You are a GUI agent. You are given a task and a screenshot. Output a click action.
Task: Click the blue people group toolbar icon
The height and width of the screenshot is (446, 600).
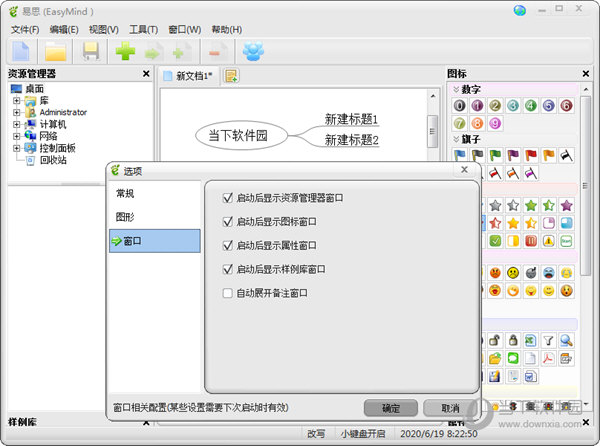[253, 51]
